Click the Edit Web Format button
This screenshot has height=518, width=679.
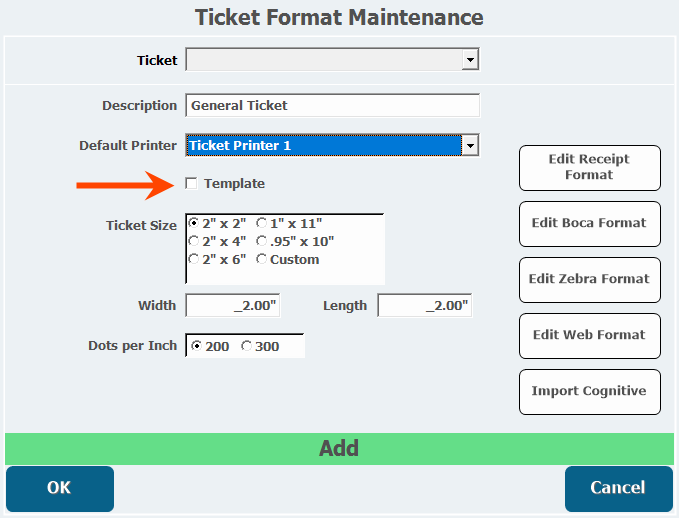pos(589,335)
